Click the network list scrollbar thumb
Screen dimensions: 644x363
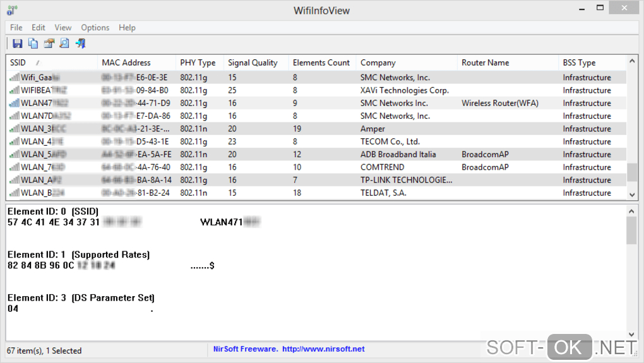632,172
